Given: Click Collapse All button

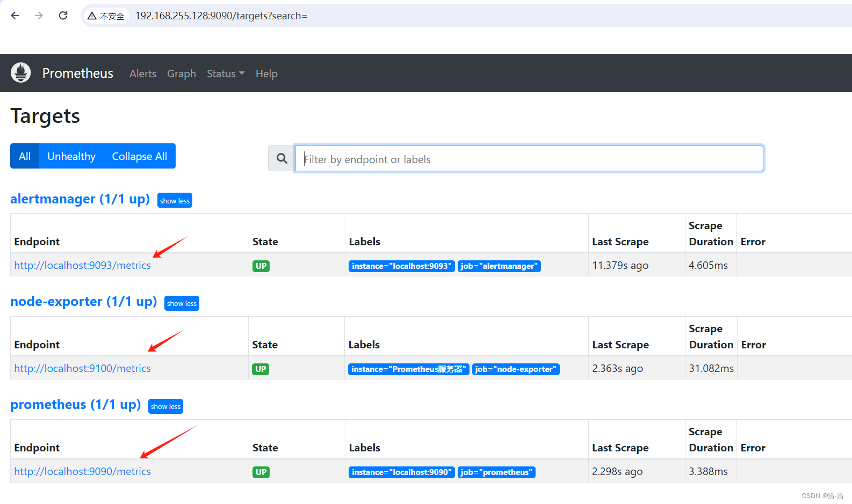Looking at the screenshot, I should tap(140, 156).
